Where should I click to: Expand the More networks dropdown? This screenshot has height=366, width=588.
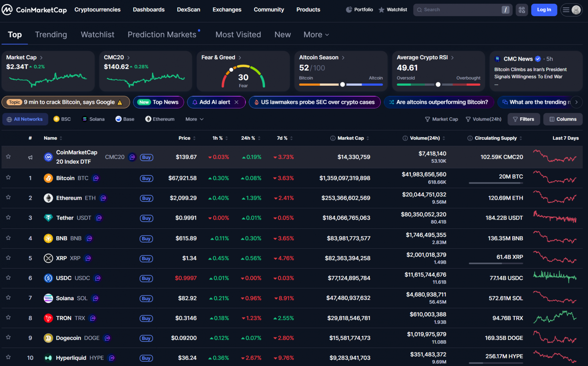tap(194, 119)
